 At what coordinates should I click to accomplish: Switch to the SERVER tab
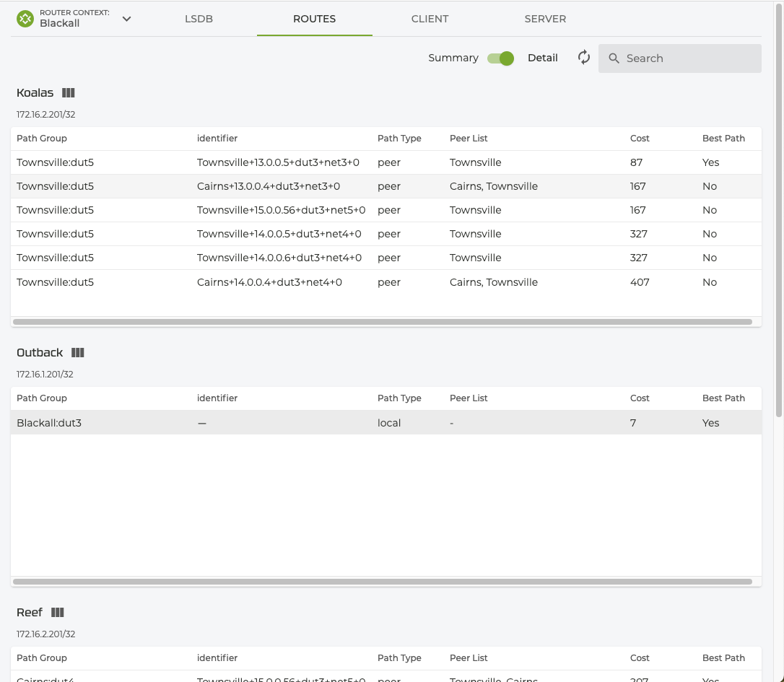545,19
